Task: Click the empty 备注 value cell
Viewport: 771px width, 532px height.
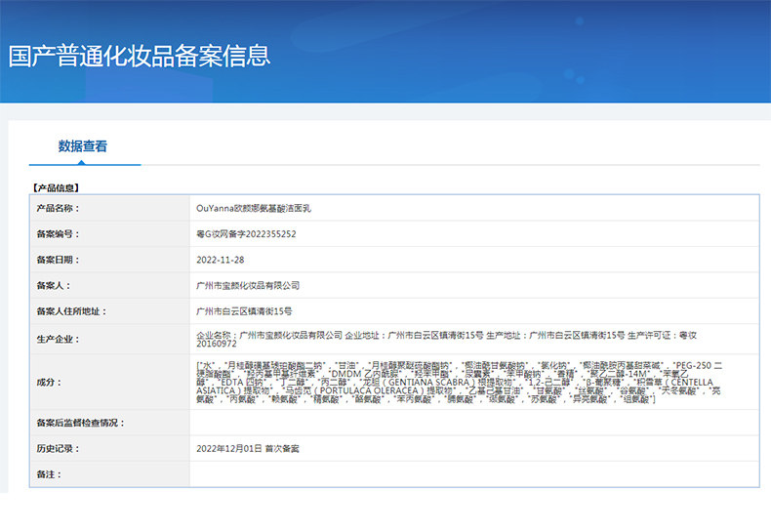Action: tap(473, 473)
